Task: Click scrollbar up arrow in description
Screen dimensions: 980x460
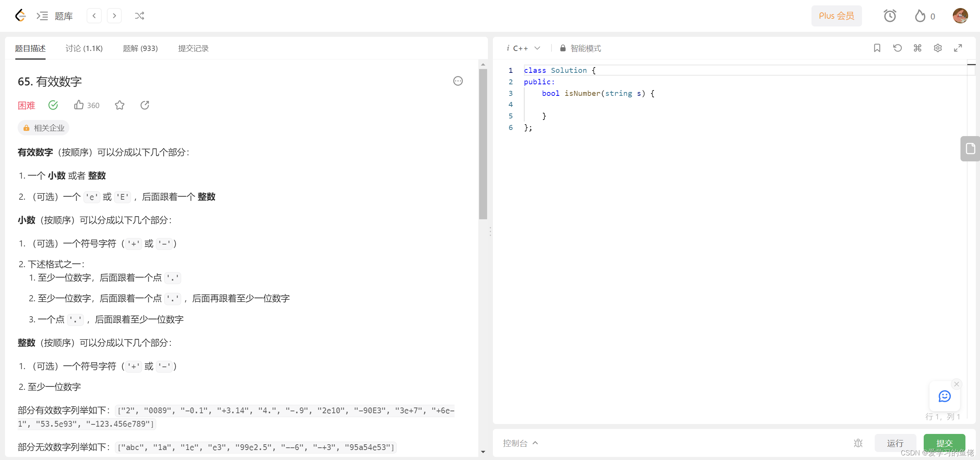Action: (483, 64)
